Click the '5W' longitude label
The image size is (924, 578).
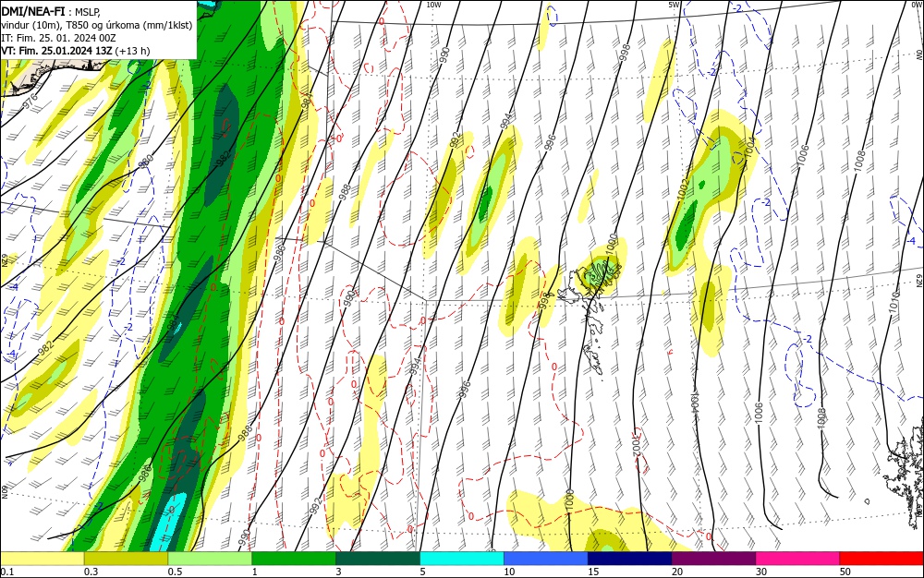coord(674,5)
